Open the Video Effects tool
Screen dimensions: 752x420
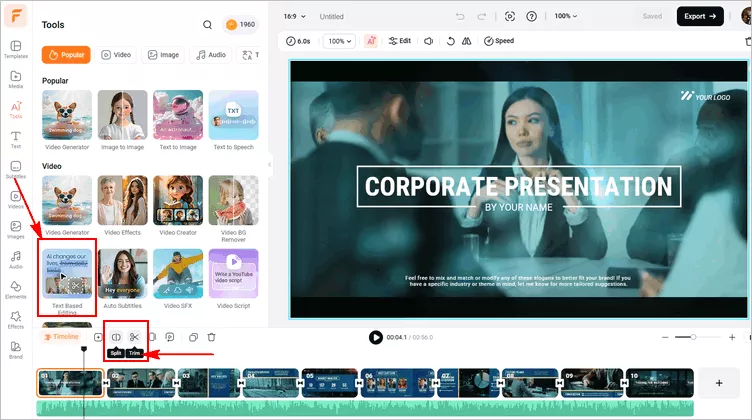[x=122, y=206]
